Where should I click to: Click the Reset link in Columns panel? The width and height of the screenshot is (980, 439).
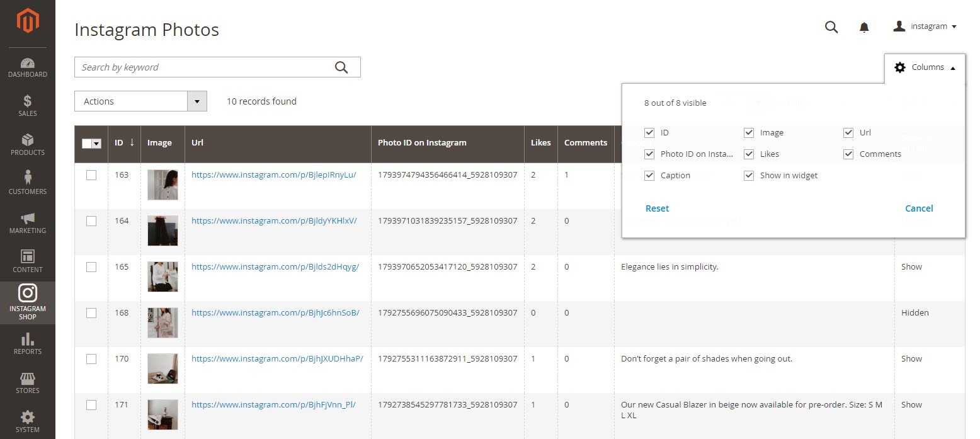tap(657, 208)
